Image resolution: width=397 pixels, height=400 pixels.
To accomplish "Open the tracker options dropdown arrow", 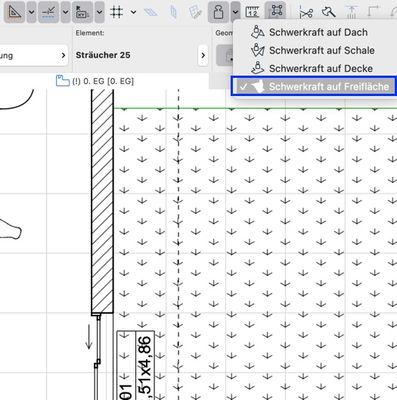I will point(99,12).
